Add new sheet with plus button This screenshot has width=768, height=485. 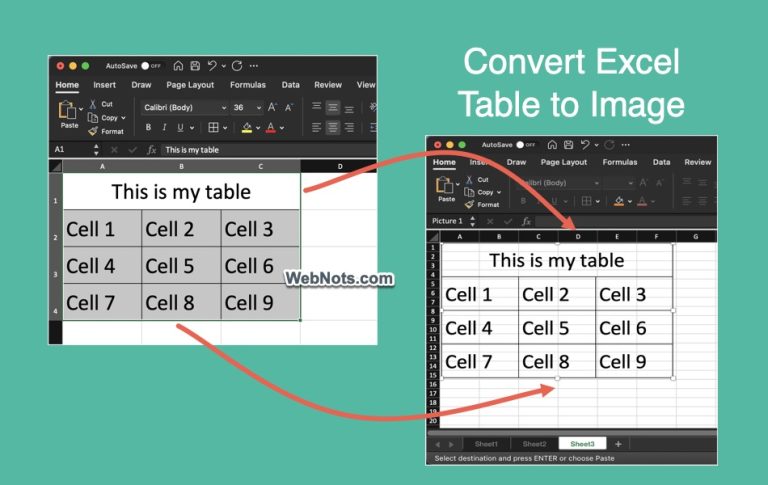click(x=618, y=444)
